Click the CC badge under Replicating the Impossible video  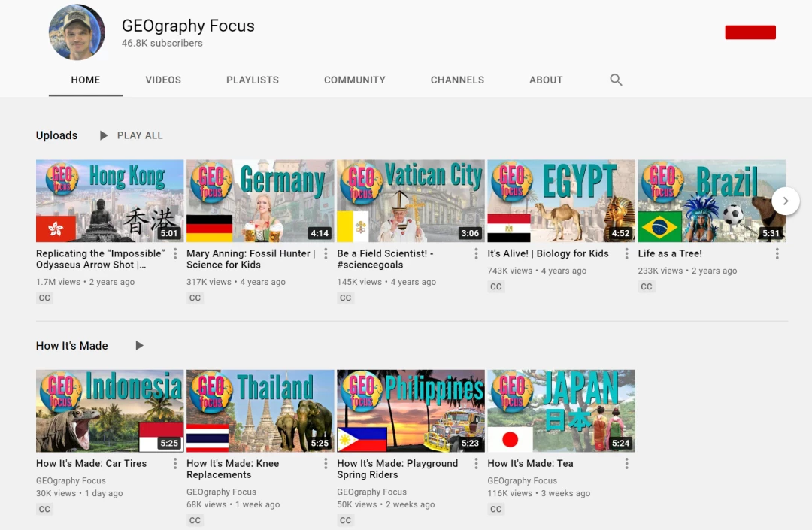tap(44, 298)
